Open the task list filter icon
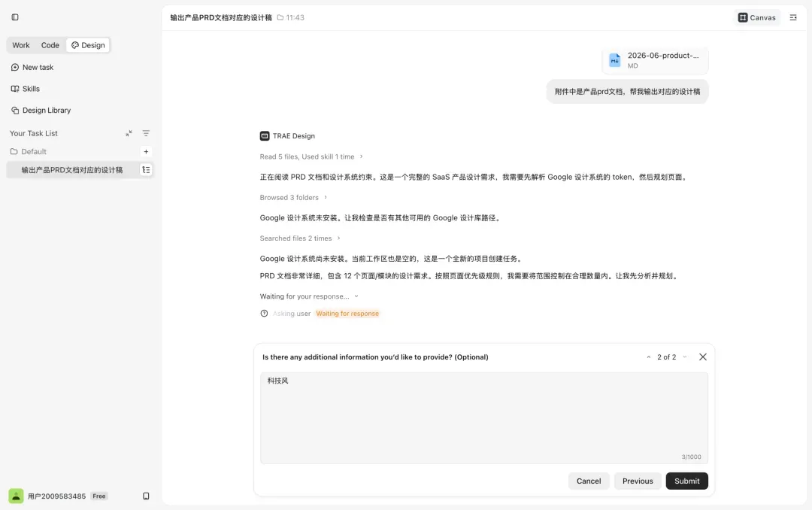 146,133
